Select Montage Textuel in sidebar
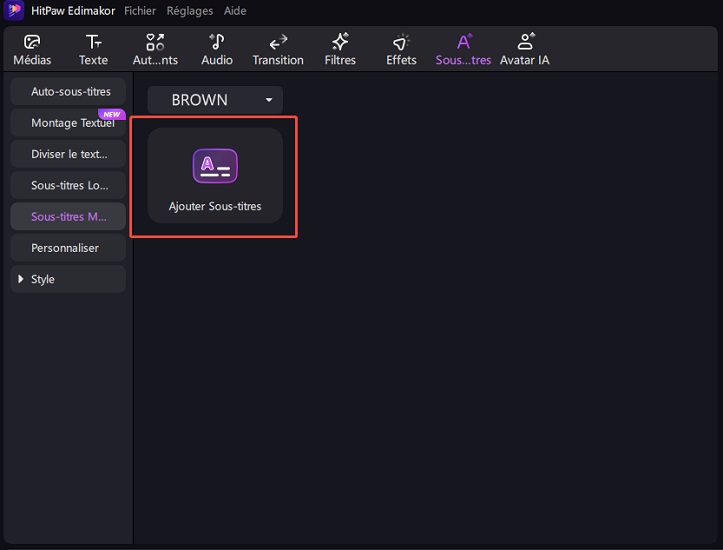The image size is (723, 550). pyautogui.click(x=68, y=123)
